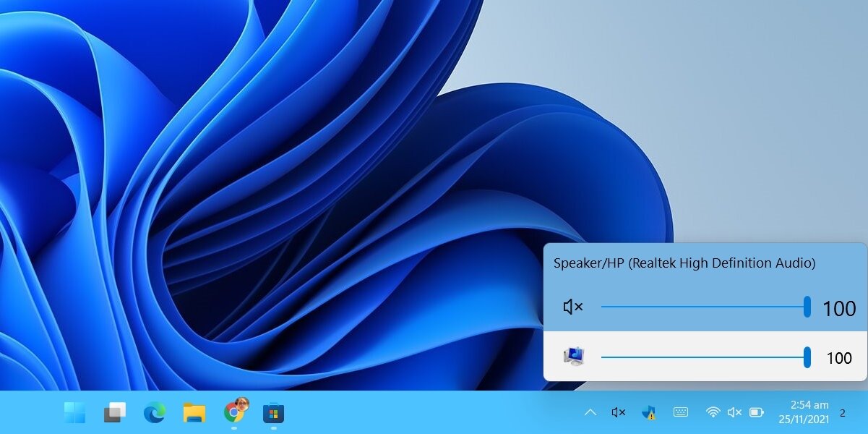
Task: Open the notification center showing 2 alerts
Action: coord(842,413)
